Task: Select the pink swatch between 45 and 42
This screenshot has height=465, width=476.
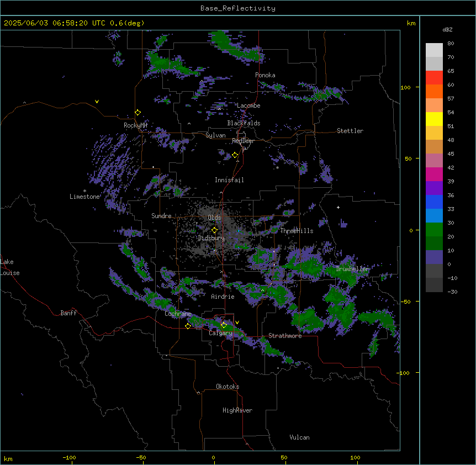Action: point(434,161)
